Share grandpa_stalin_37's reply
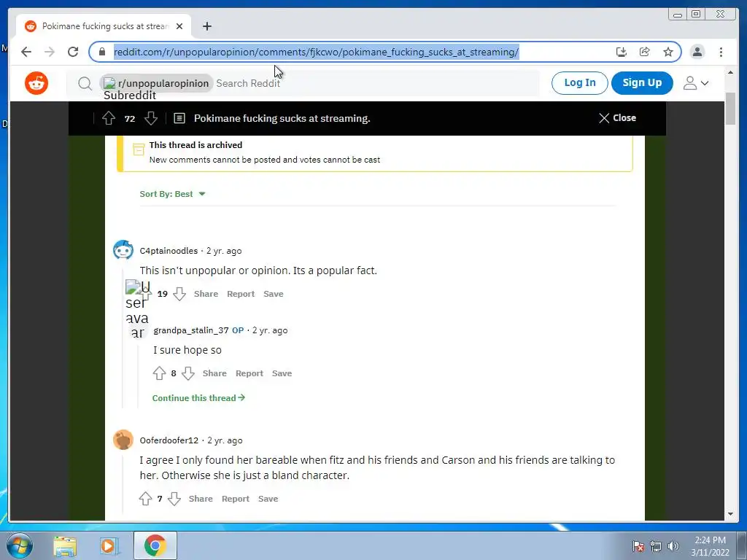The image size is (747, 560). coord(214,373)
